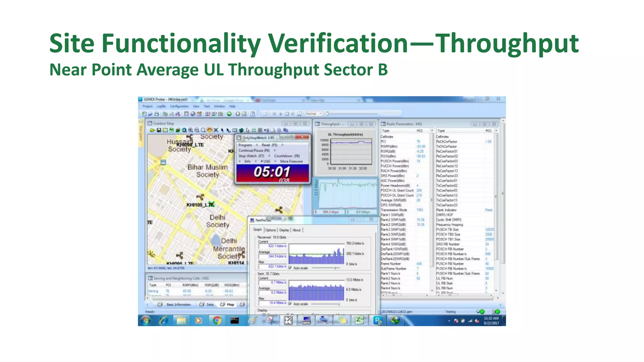Viewport: 644px width, 362px height.
Task: Toggle the grid hash icon on map toolbar
Action: point(254,130)
